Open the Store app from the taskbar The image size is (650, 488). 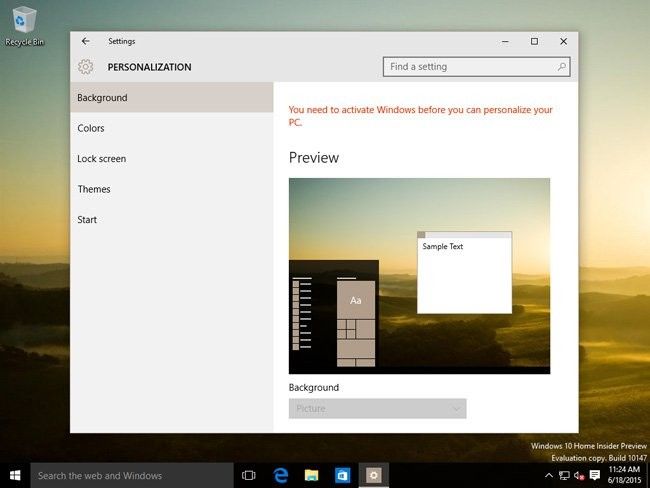pyautogui.click(x=341, y=475)
